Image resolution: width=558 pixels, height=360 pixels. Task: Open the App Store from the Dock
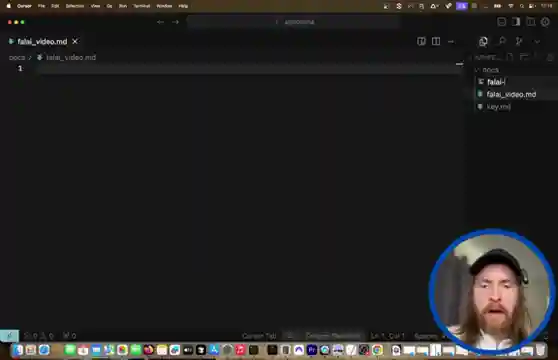tap(214, 350)
